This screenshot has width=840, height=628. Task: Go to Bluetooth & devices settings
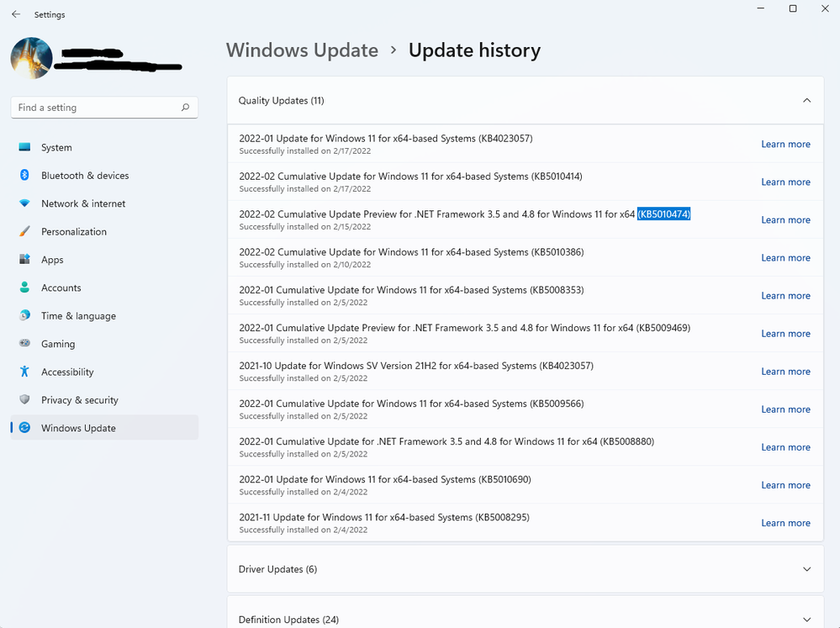click(104, 175)
